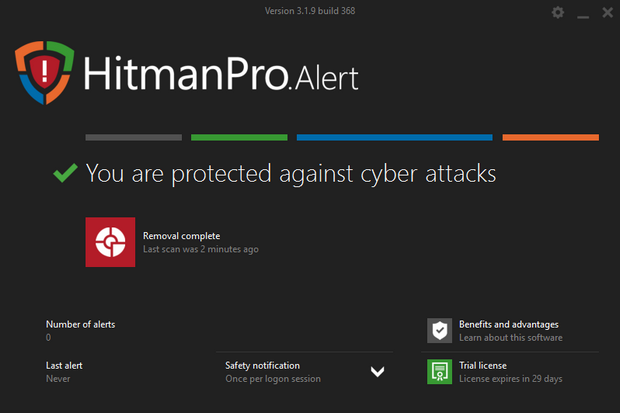Click the 'Trial license' label
This screenshot has width=620, height=413.
[483, 365]
